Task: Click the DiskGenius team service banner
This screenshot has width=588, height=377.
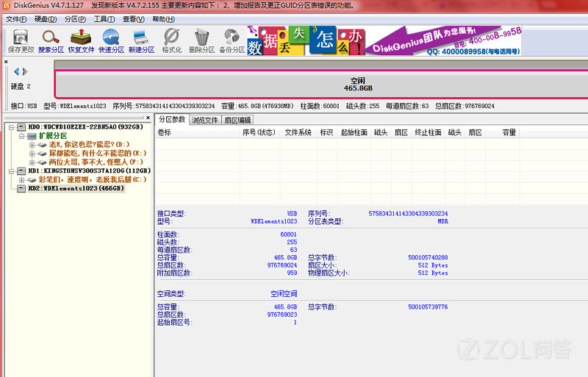Action: click(x=443, y=40)
